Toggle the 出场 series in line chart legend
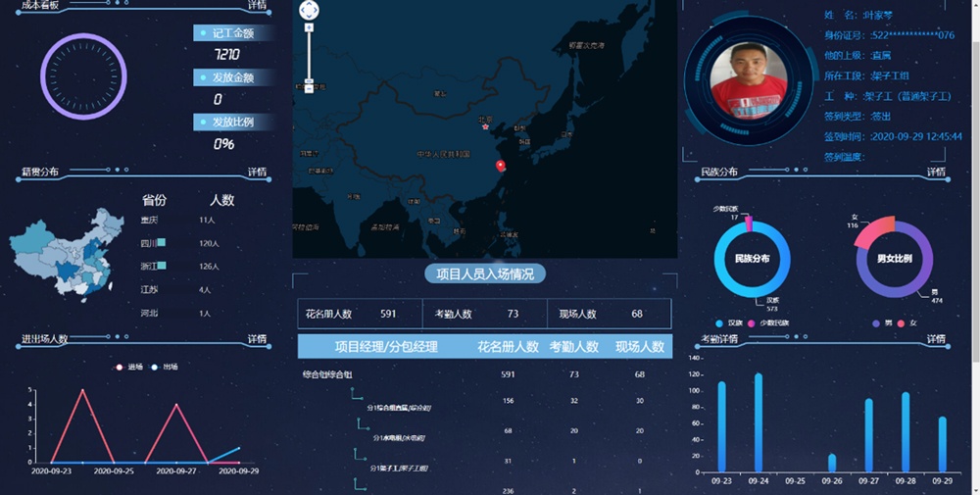Screen dimensions: 980x495 164,367
